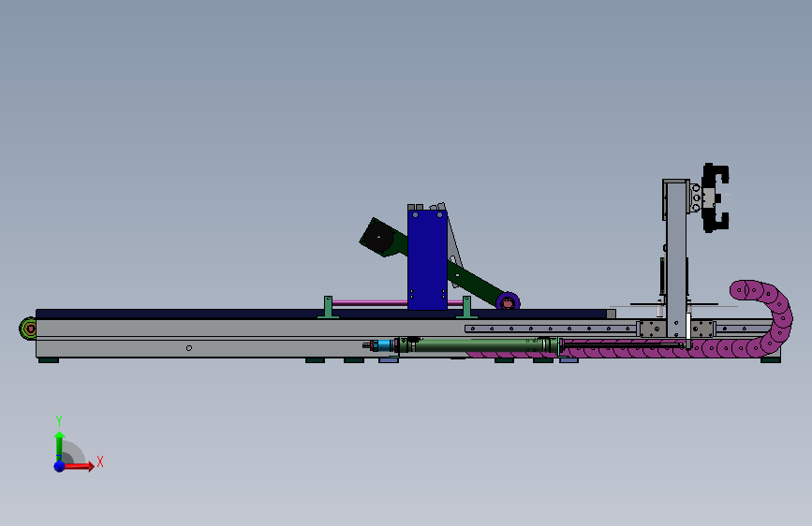Select the tall gray vertical column
Viewport: 812px width, 526px height.
(x=676, y=259)
